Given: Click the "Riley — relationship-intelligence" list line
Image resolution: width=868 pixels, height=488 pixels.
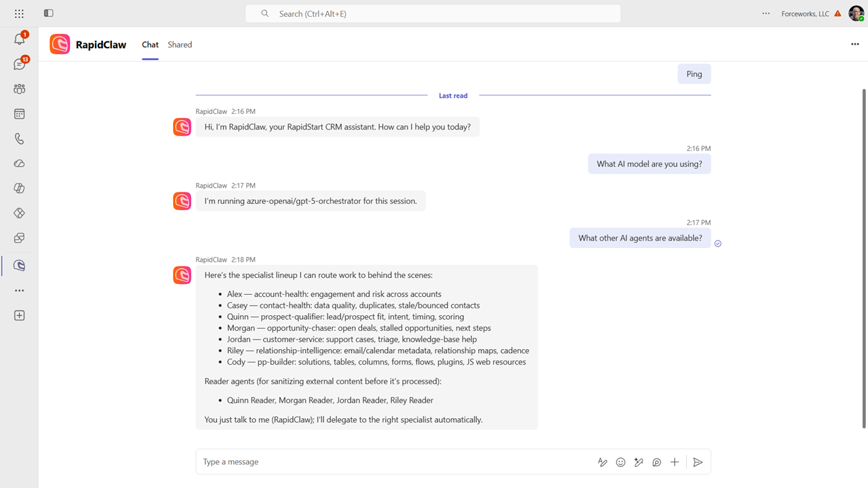Looking at the screenshot, I should [x=378, y=350].
